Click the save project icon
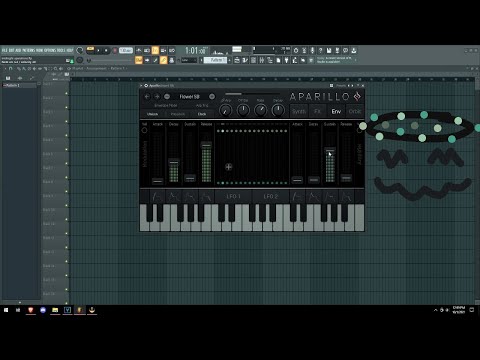The width and height of the screenshot is (480, 360). point(329,50)
